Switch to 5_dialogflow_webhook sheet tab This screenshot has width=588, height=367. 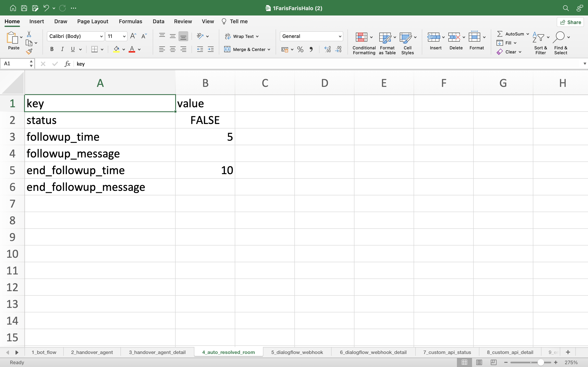[x=297, y=352]
